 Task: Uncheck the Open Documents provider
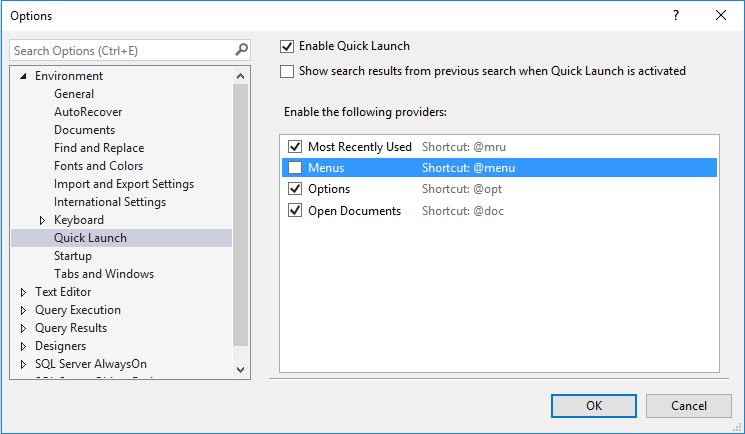point(295,211)
